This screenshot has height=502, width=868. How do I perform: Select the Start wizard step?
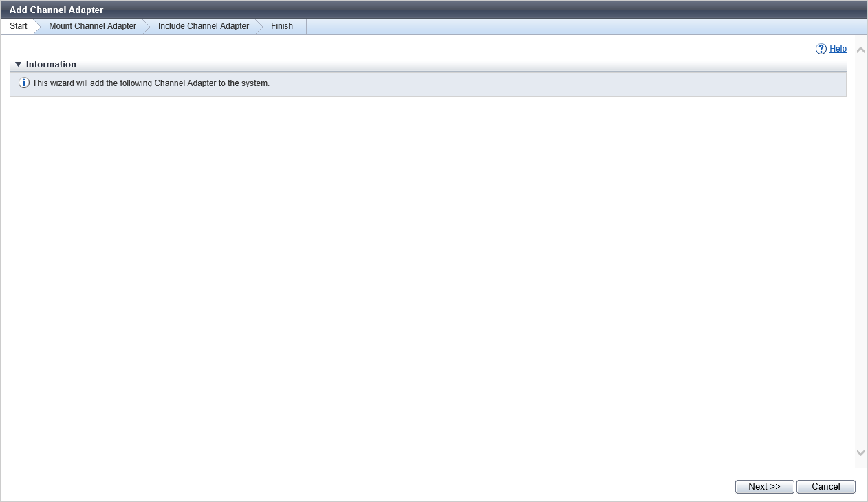coord(19,26)
